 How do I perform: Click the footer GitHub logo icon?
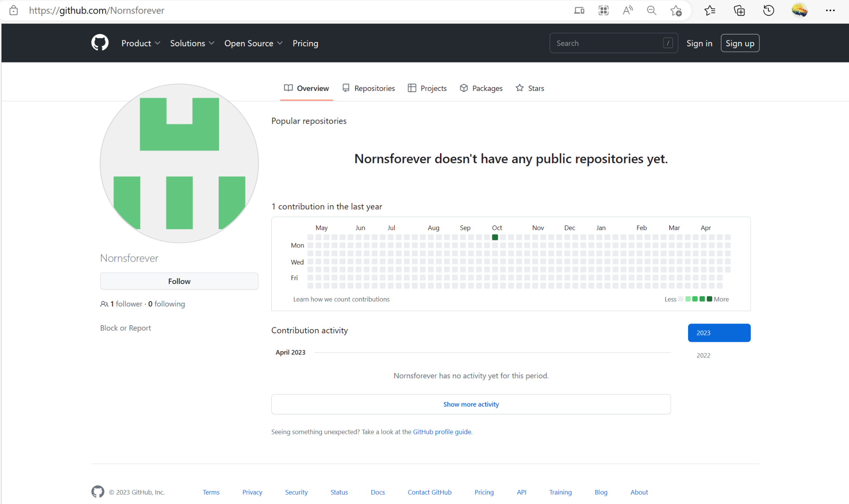pos(98,492)
